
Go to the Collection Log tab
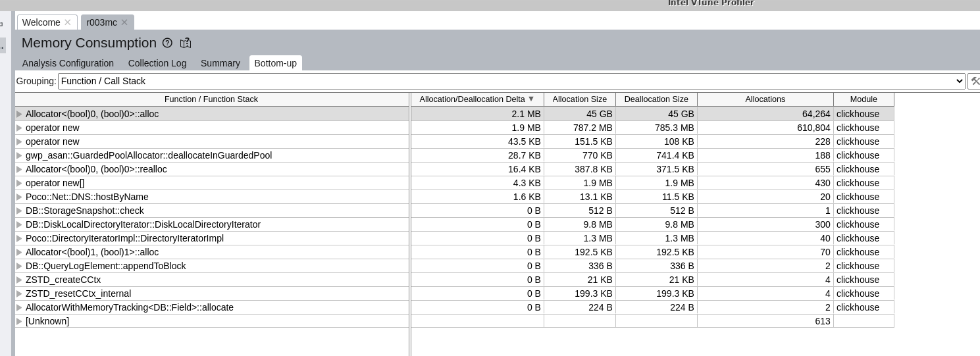click(157, 63)
